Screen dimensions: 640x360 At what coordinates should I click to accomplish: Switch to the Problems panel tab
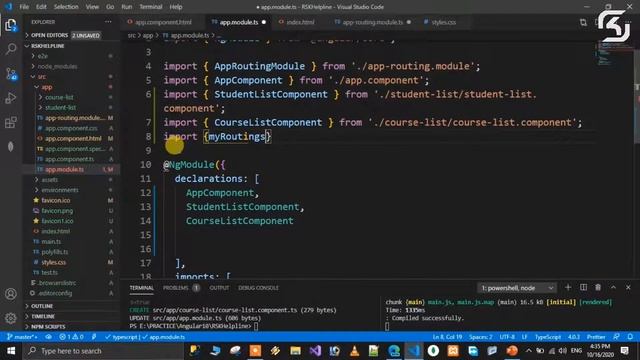(x=181, y=288)
